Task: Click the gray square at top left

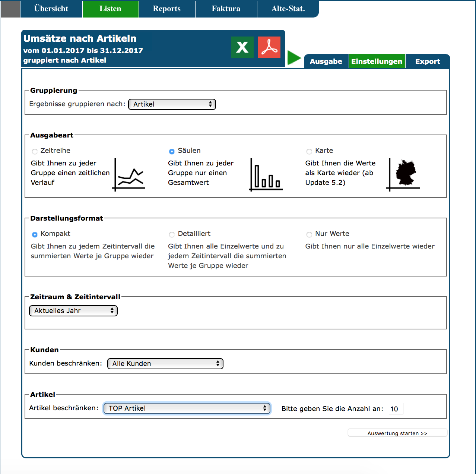Action: tap(10, 9)
